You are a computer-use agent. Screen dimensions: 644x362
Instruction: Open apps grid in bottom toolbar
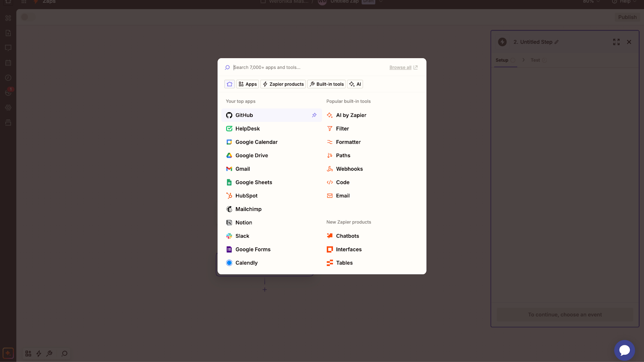pos(28,354)
